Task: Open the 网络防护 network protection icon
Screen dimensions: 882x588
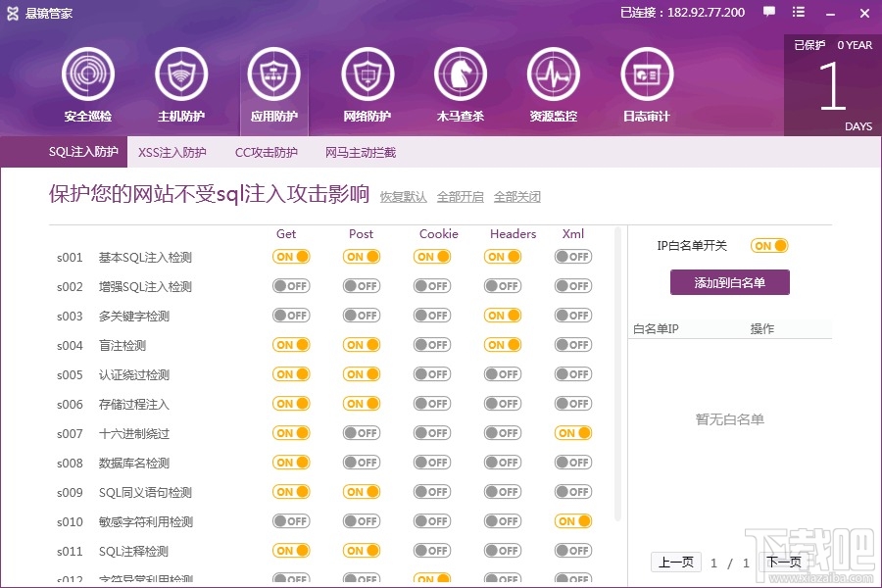Action: pos(367,74)
